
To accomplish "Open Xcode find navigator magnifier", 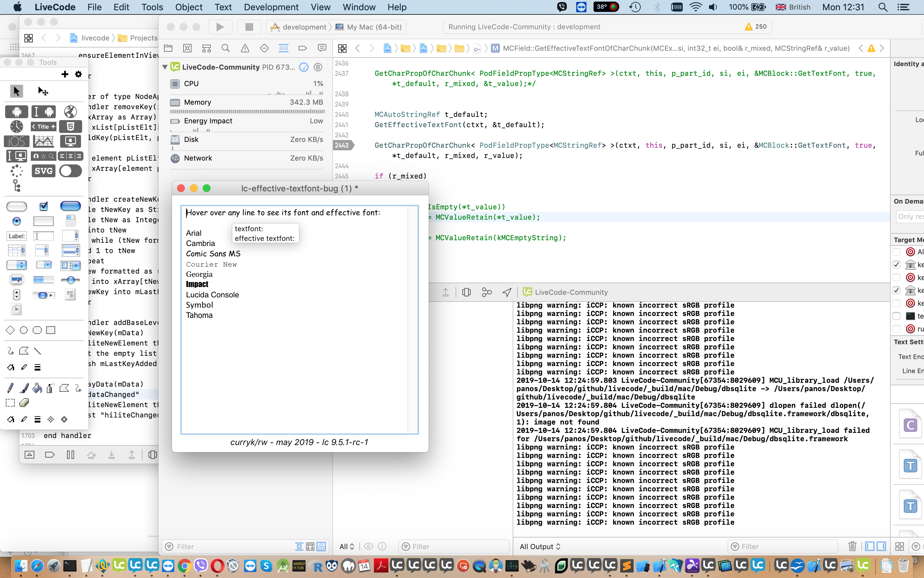I will click(226, 48).
